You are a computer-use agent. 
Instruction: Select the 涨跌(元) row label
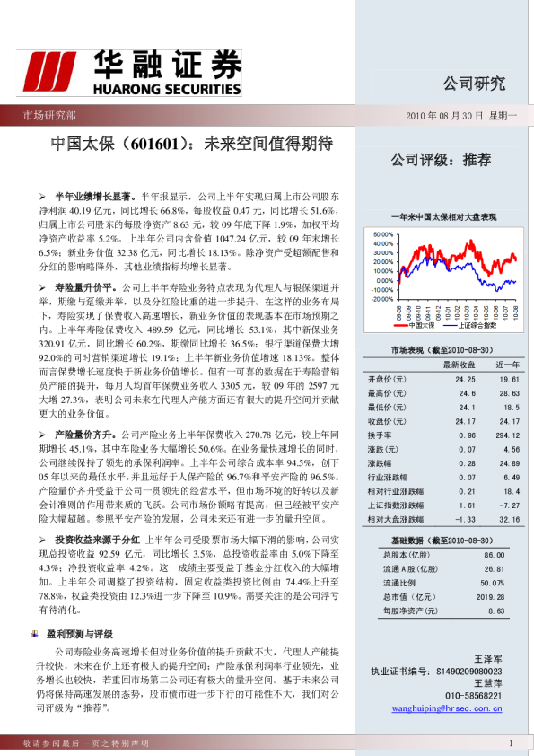pos(383,449)
